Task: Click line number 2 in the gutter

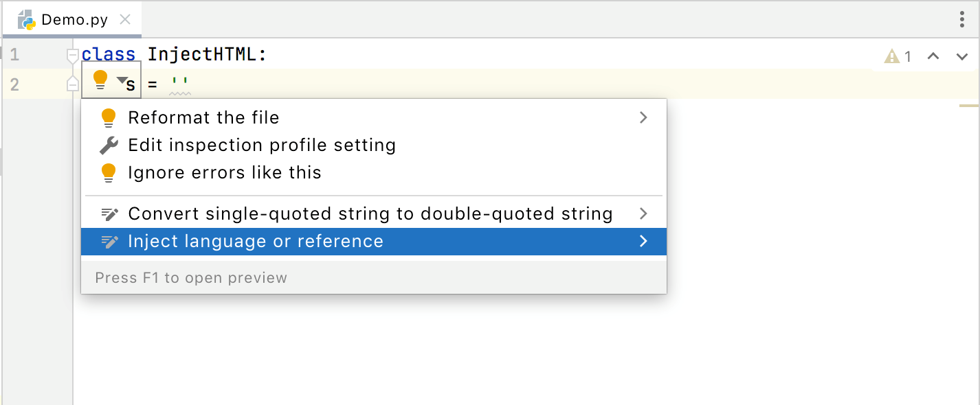Action: pos(15,83)
